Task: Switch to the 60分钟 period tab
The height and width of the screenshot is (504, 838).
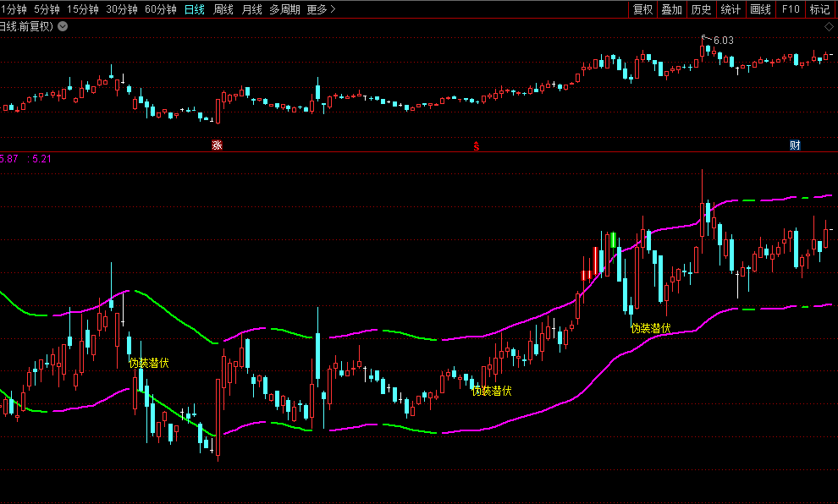Action: tap(161, 9)
